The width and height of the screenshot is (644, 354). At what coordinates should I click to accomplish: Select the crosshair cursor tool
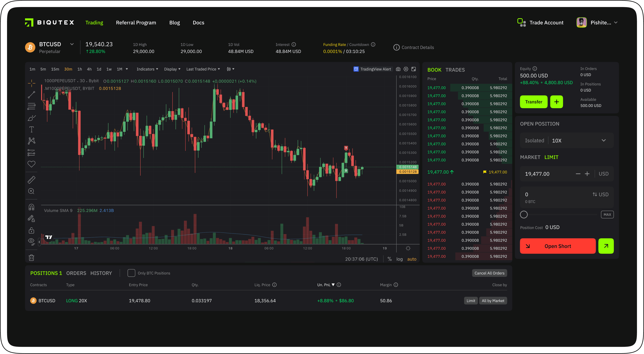[x=32, y=83]
